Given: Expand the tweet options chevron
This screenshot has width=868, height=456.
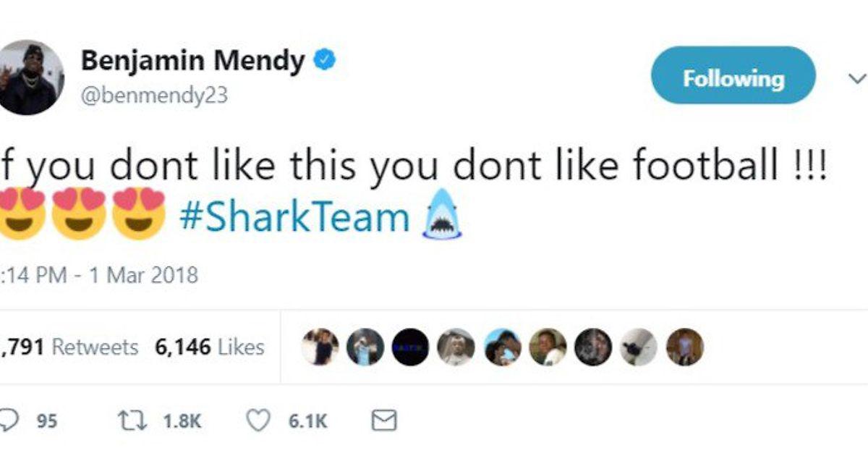Looking at the screenshot, I should (856, 78).
